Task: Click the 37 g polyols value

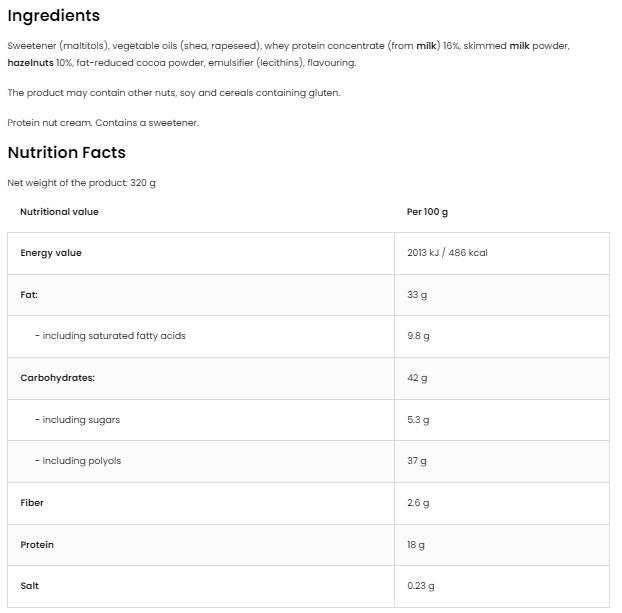Action: coord(417,461)
